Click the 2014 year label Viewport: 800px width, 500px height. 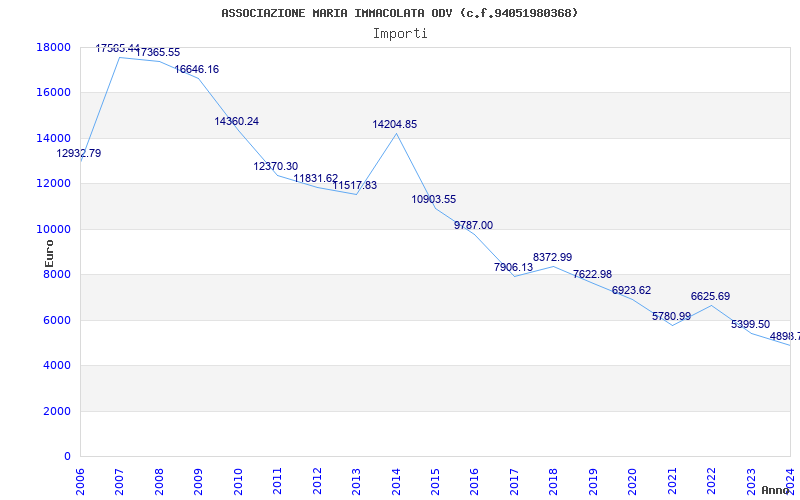(x=395, y=481)
